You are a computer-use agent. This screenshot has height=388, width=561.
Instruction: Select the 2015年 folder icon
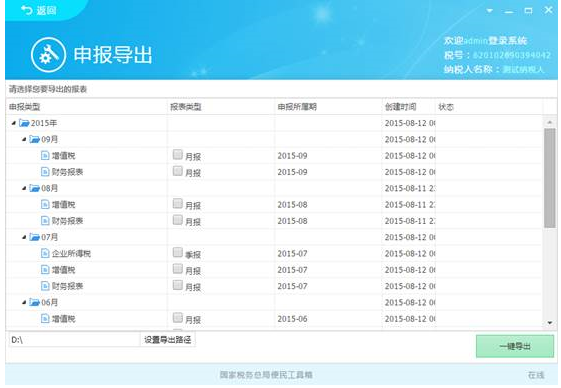[24, 123]
